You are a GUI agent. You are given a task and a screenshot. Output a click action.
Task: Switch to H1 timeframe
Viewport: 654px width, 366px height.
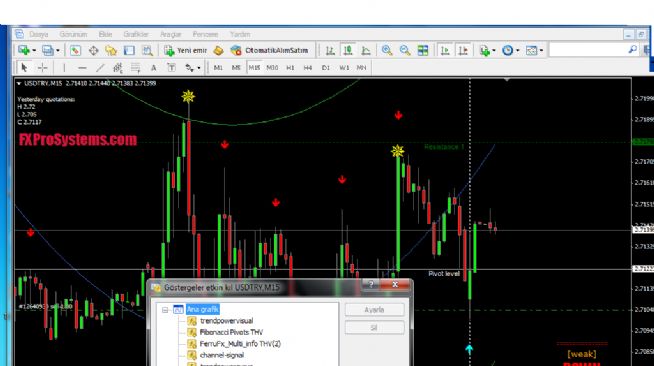[x=290, y=68]
